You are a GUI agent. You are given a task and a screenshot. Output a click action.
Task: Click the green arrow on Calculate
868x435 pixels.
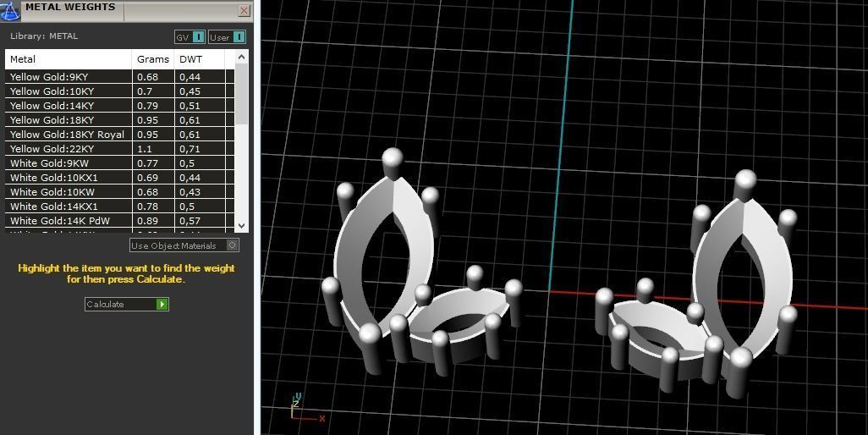pyautogui.click(x=162, y=304)
